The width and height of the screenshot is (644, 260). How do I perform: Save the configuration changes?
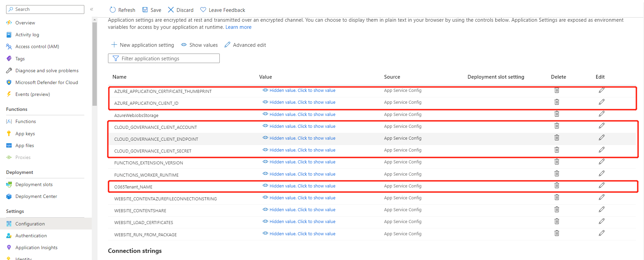point(152,10)
